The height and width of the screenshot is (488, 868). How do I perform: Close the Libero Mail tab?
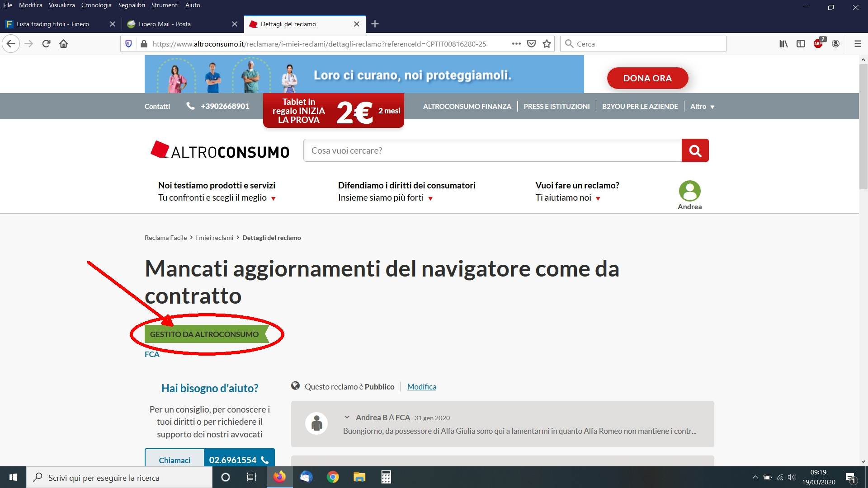(235, 24)
